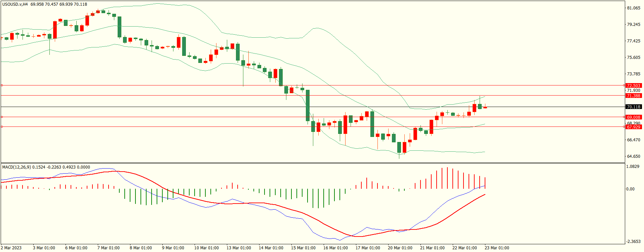
Task: Click the 10 Mar 01:00 time label
Action: (206, 248)
